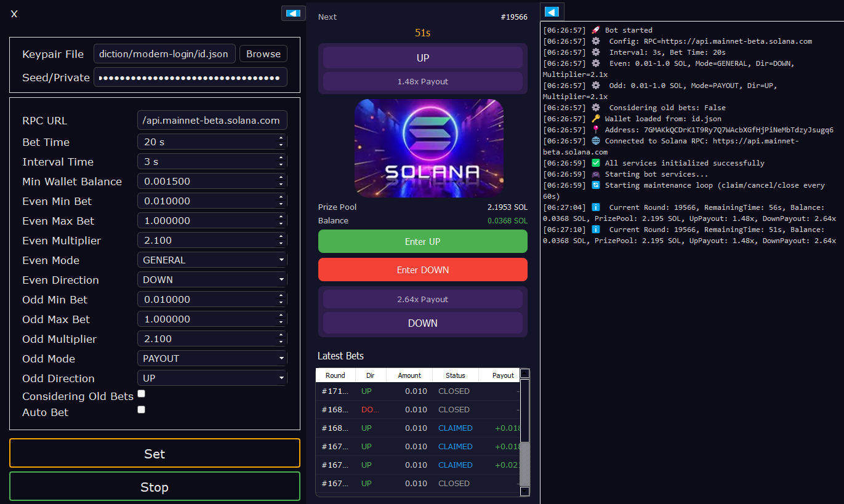
Task: Click inside the RPC URL field
Action: point(212,120)
